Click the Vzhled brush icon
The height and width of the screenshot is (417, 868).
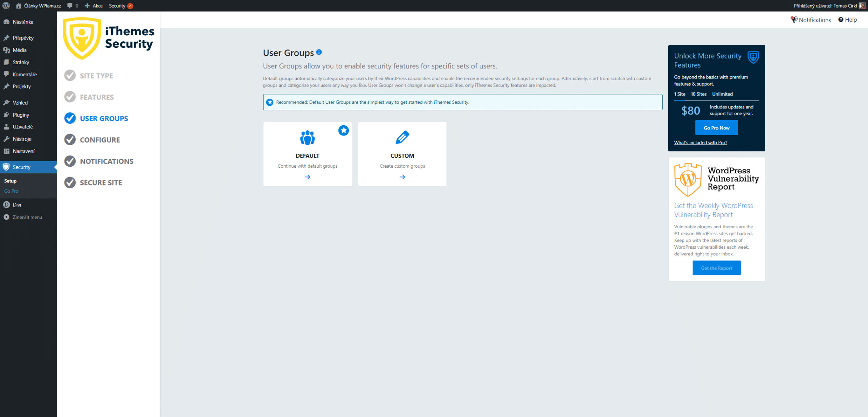coord(6,102)
